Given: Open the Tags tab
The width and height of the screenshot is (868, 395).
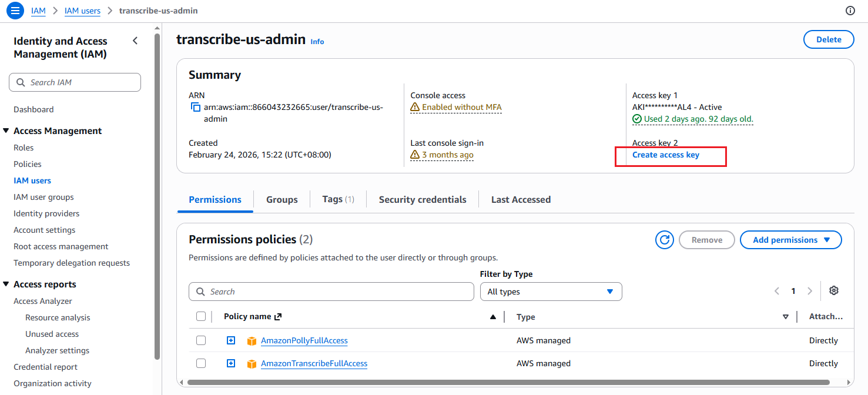Looking at the screenshot, I should point(339,199).
